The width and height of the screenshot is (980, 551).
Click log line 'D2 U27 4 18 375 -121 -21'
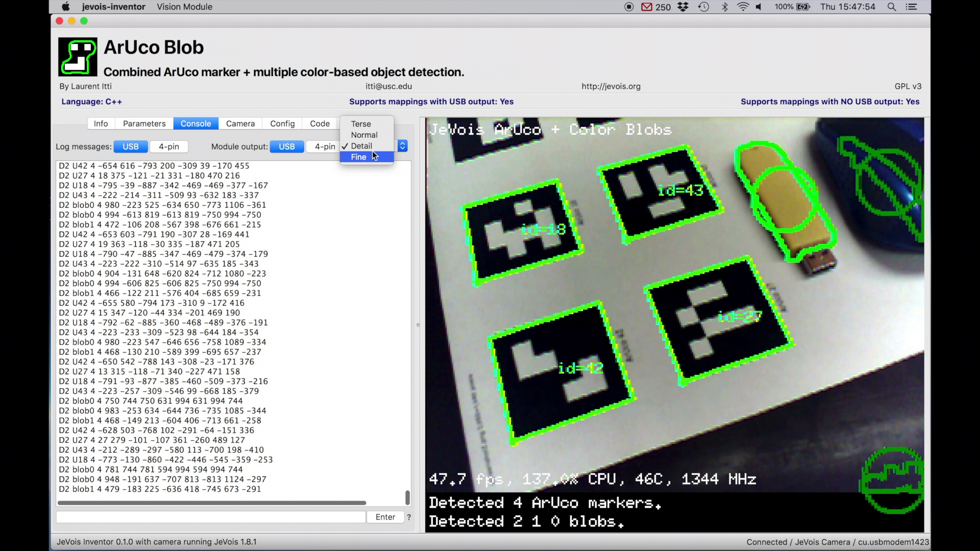click(149, 176)
